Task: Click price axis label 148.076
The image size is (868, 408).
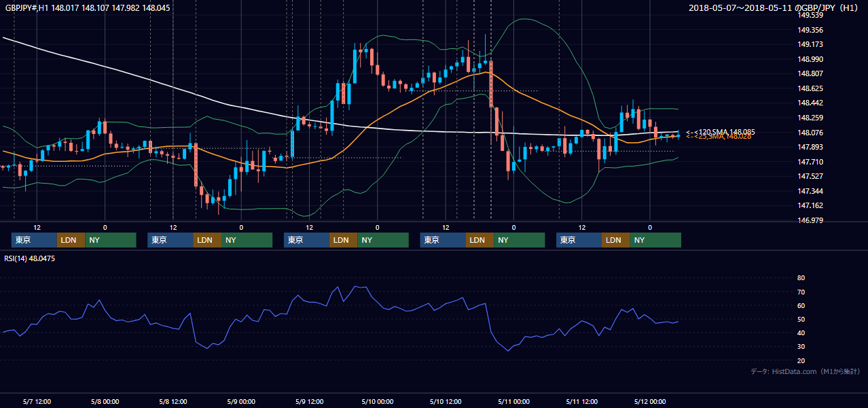Action: click(x=810, y=133)
